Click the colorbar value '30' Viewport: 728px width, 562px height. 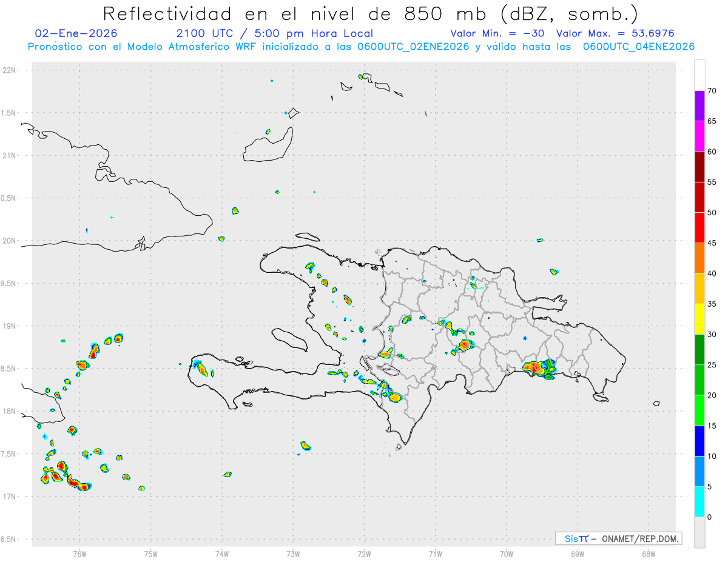[712, 335]
